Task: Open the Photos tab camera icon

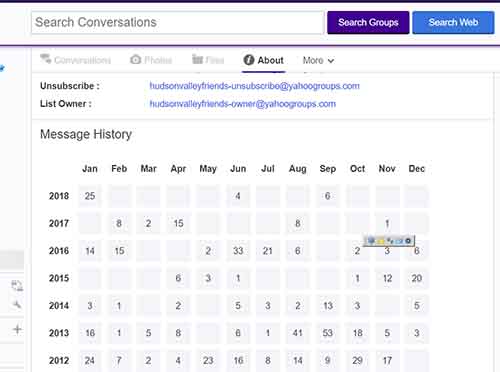Action: click(x=135, y=59)
